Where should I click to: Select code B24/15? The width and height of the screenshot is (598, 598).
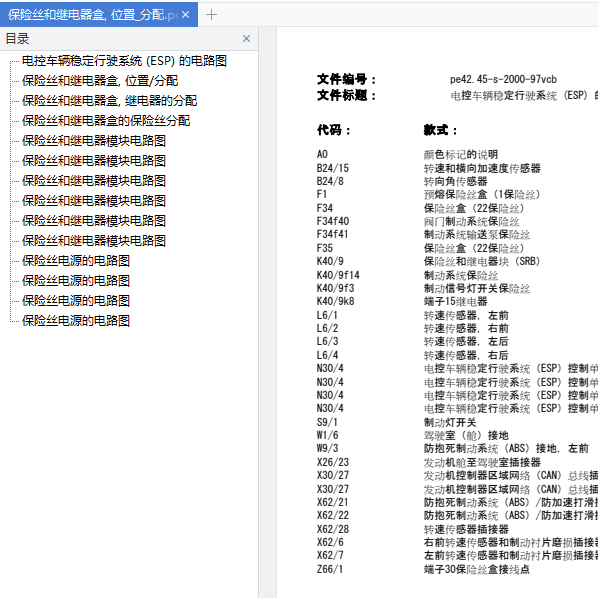[333, 168]
